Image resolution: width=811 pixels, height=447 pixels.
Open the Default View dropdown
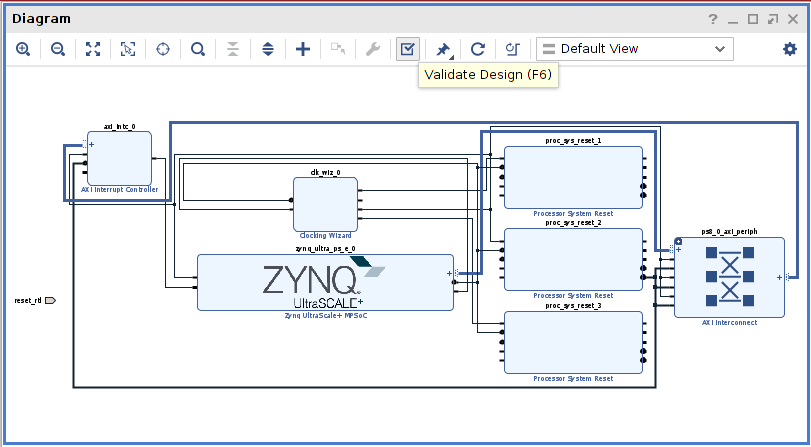click(635, 49)
